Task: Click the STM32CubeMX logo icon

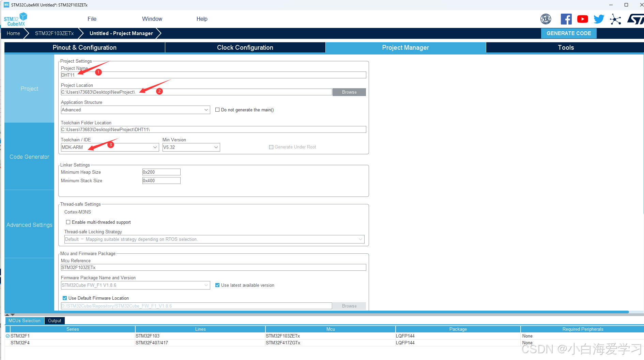Action: click(16, 19)
